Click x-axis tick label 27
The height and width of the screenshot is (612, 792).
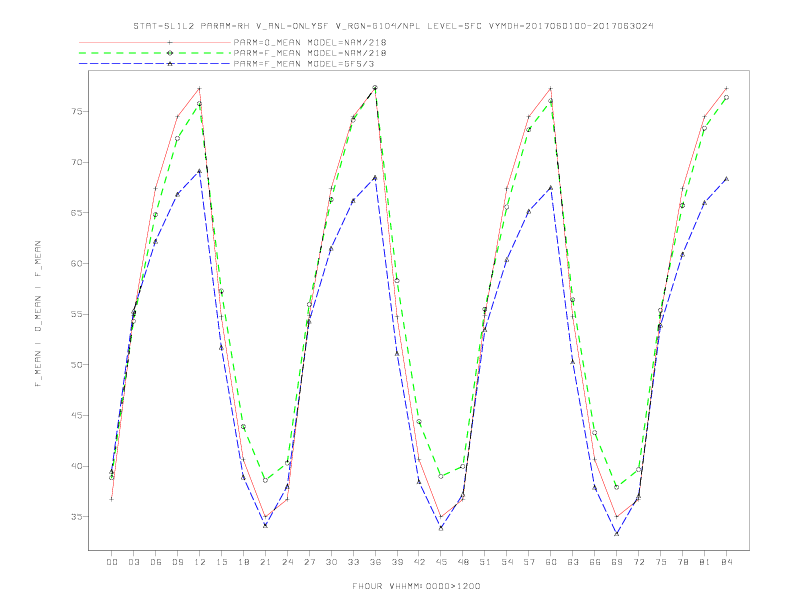coord(309,562)
